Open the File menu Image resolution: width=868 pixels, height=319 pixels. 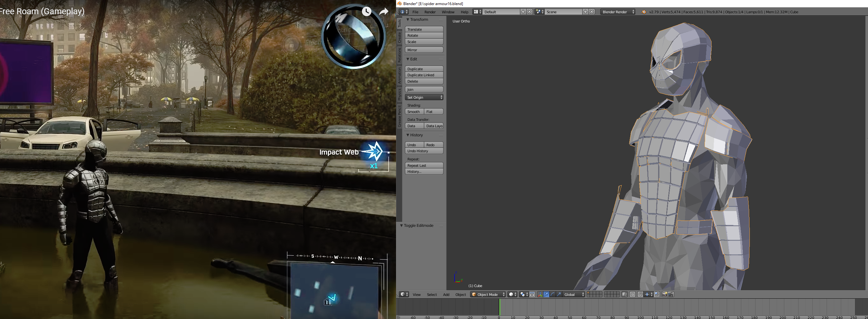click(x=415, y=12)
